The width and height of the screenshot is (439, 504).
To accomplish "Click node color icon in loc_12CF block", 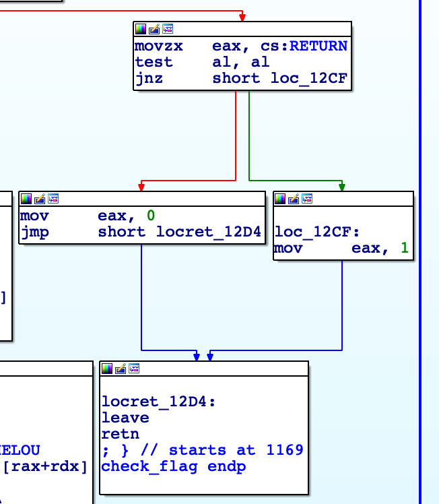I will 280,199.
